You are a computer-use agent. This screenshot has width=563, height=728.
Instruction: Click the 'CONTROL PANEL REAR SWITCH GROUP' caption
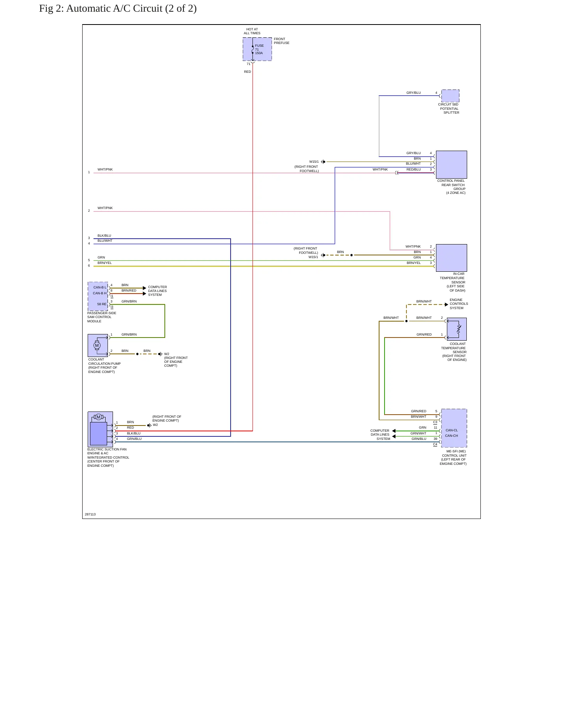click(x=451, y=187)
